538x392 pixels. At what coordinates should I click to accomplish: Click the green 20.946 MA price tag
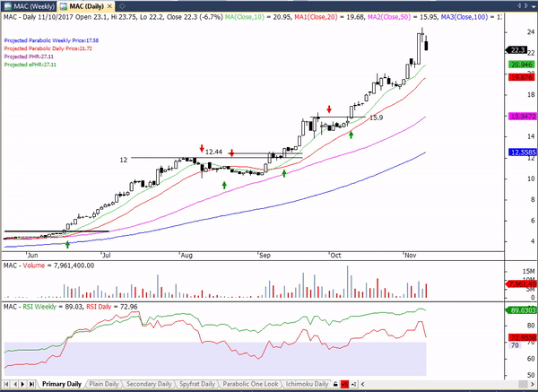521,65
